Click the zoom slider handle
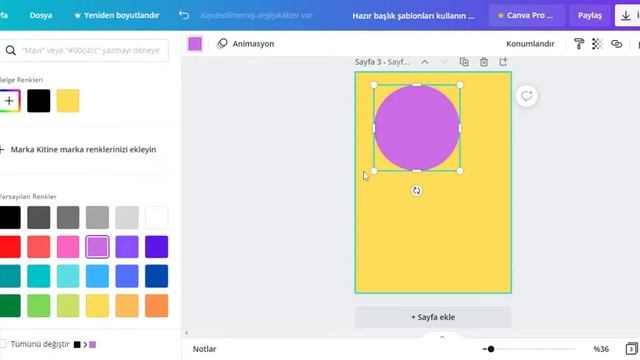The image size is (640, 360). (491, 349)
